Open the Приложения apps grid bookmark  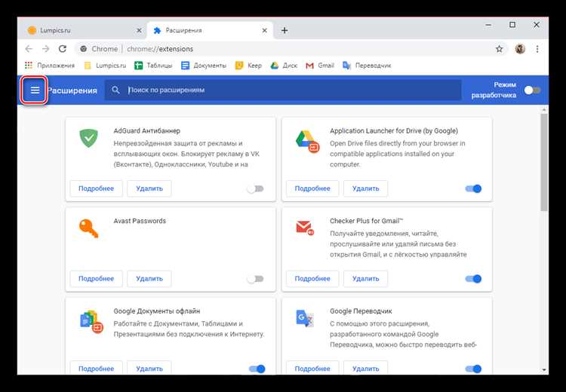click(50, 66)
